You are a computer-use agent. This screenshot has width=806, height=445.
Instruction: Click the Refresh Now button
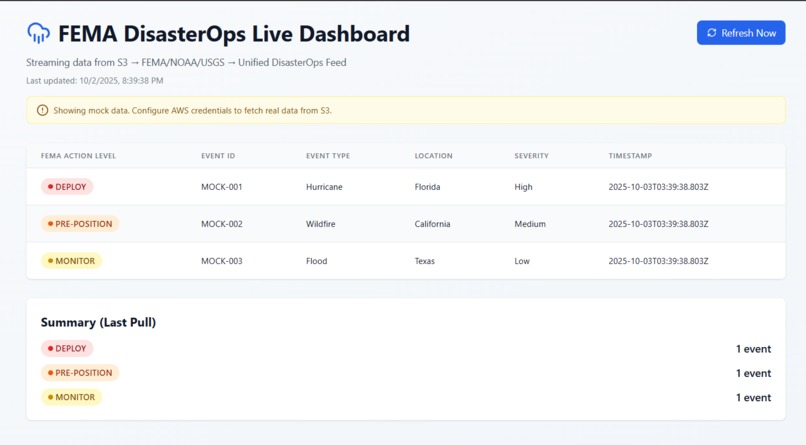[x=741, y=33]
